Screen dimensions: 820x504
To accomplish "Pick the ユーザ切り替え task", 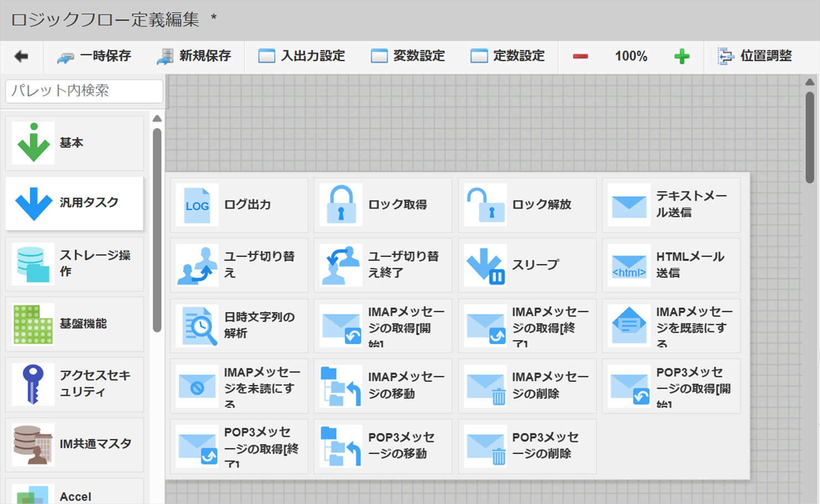I will coord(197,266).
